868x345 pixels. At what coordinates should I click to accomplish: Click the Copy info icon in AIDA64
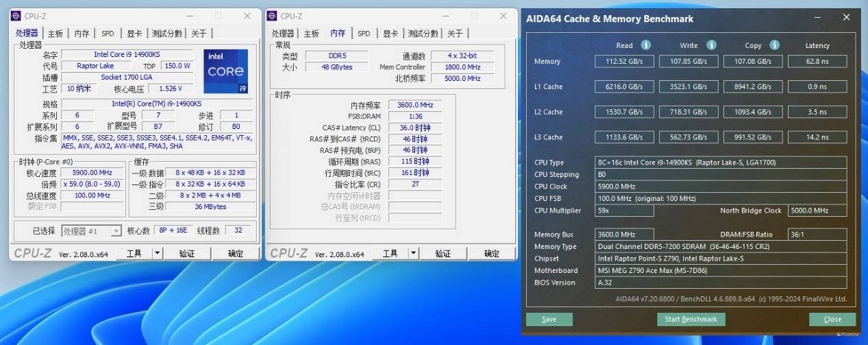(x=774, y=45)
